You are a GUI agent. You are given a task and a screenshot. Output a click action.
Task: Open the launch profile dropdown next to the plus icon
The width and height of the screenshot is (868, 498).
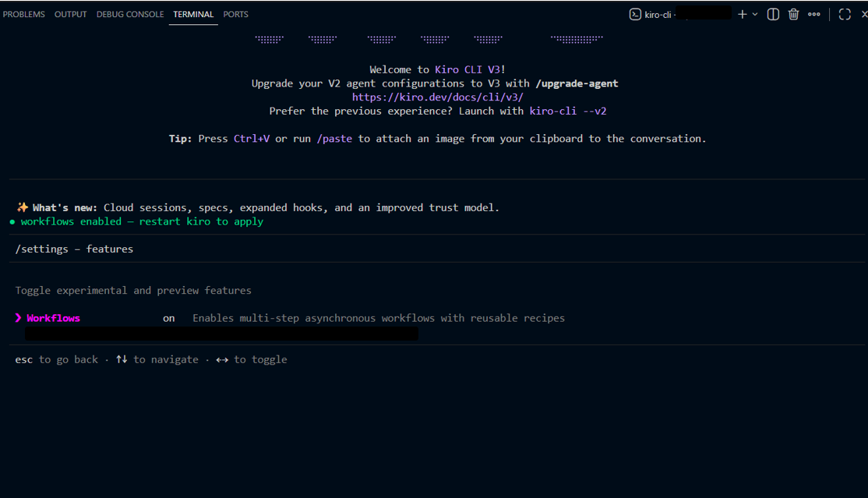pos(754,14)
